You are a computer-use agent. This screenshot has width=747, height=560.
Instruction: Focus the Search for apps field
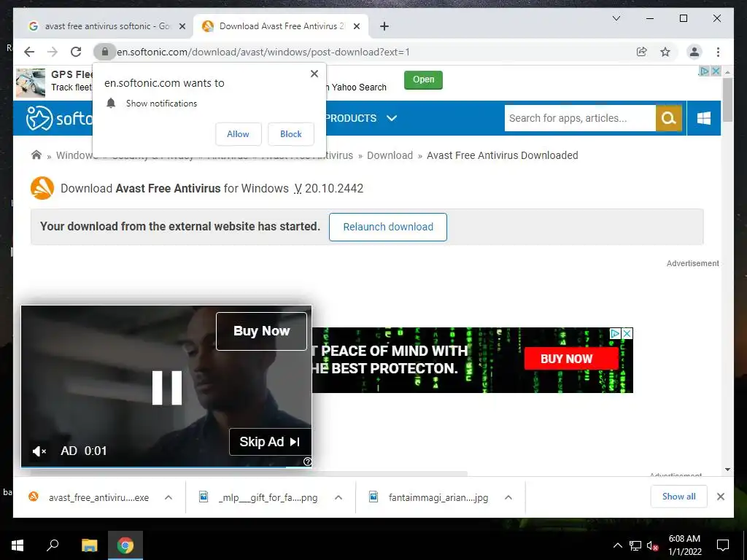click(x=580, y=118)
